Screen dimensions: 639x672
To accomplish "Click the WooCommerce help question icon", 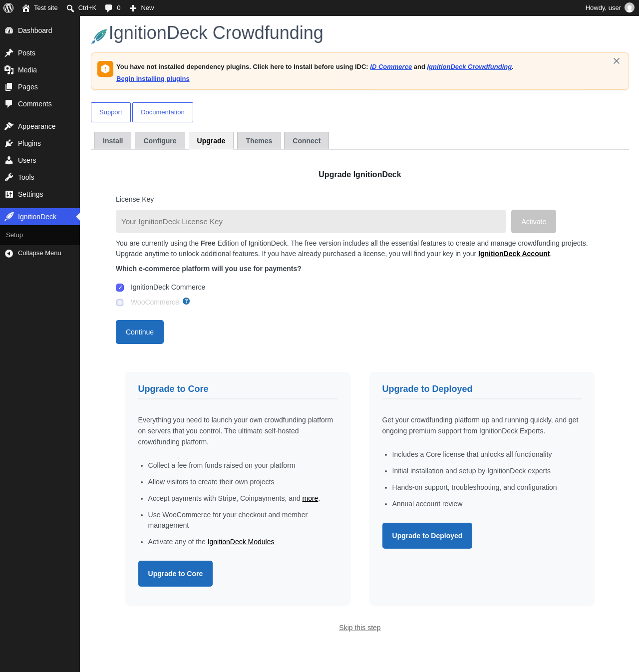I will pyautogui.click(x=186, y=301).
